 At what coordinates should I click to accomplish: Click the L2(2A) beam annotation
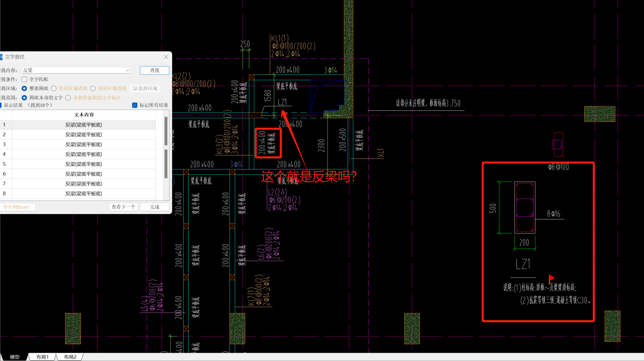tap(278, 192)
